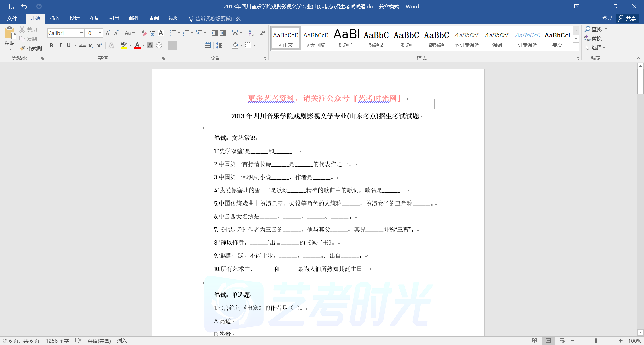Toggle Italic formatting

click(x=60, y=45)
